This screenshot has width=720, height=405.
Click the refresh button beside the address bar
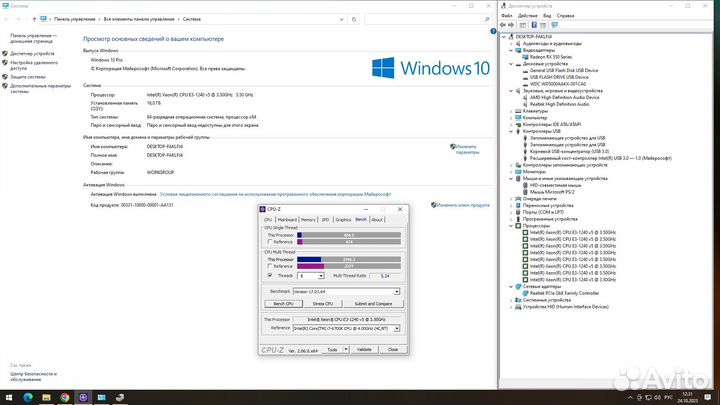tap(354, 19)
